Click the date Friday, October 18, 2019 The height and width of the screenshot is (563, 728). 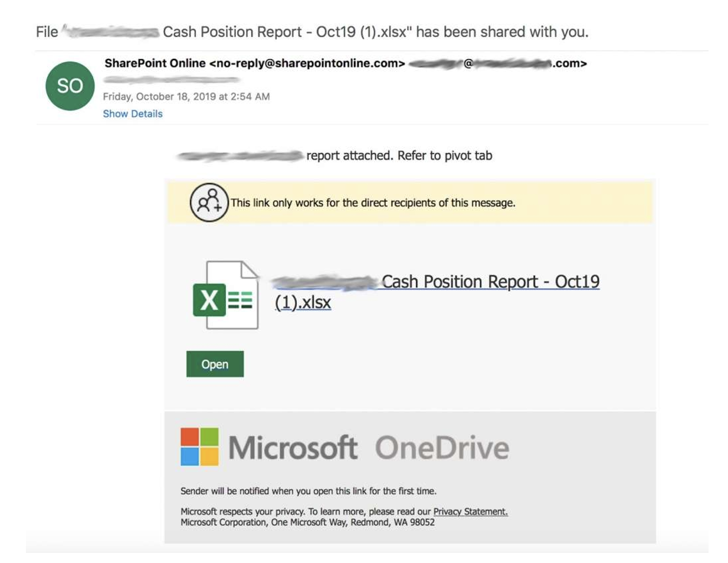186,97
